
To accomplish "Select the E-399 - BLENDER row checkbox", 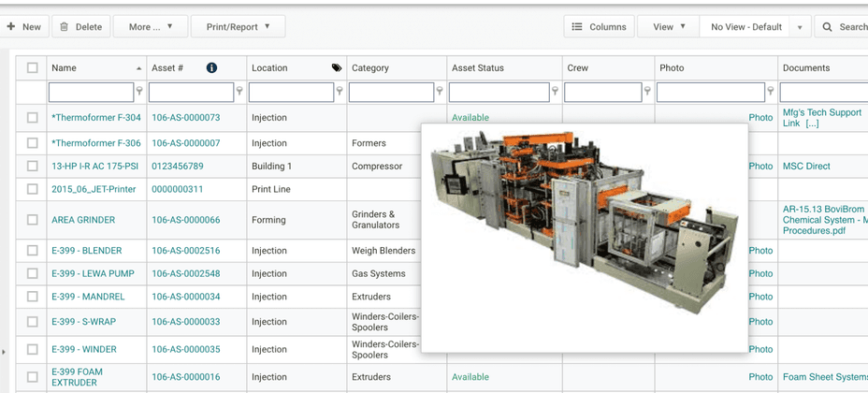I will pyautogui.click(x=33, y=251).
